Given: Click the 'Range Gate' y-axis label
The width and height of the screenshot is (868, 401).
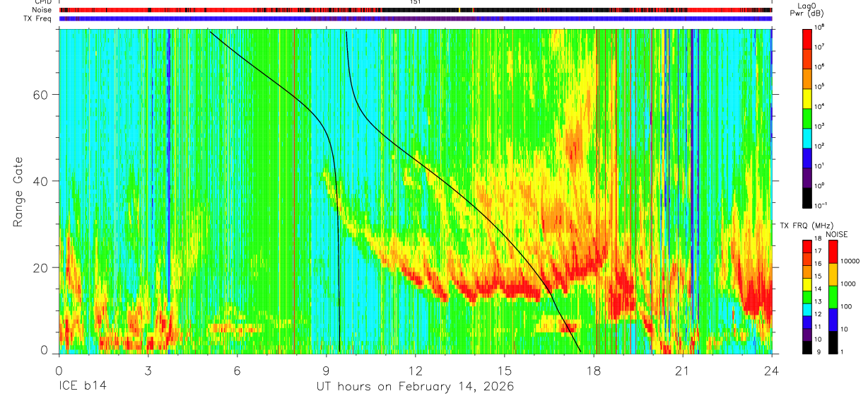Looking at the screenshot, I should 17,192.
